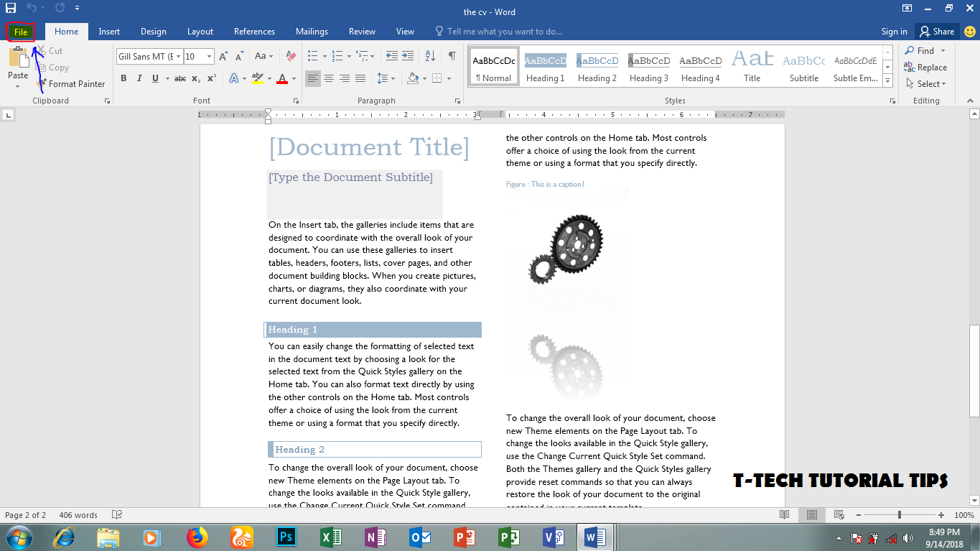The width and height of the screenshot is (980, 551).
Task: Apply the Subtitle style
Action: 804,67
